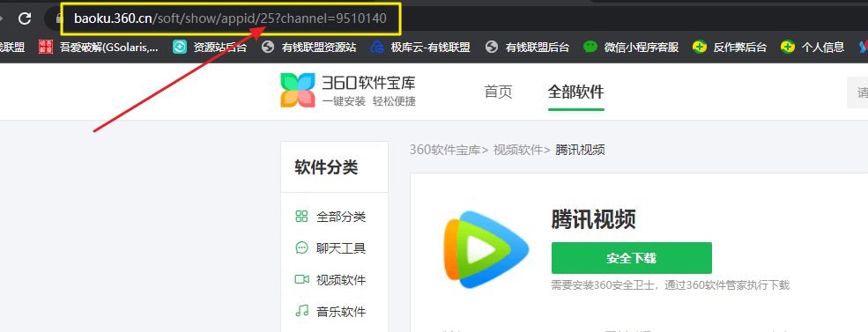
Task: Open the 个人信息 bookmark
Action: pyautogui.click(x=812, y=48)
